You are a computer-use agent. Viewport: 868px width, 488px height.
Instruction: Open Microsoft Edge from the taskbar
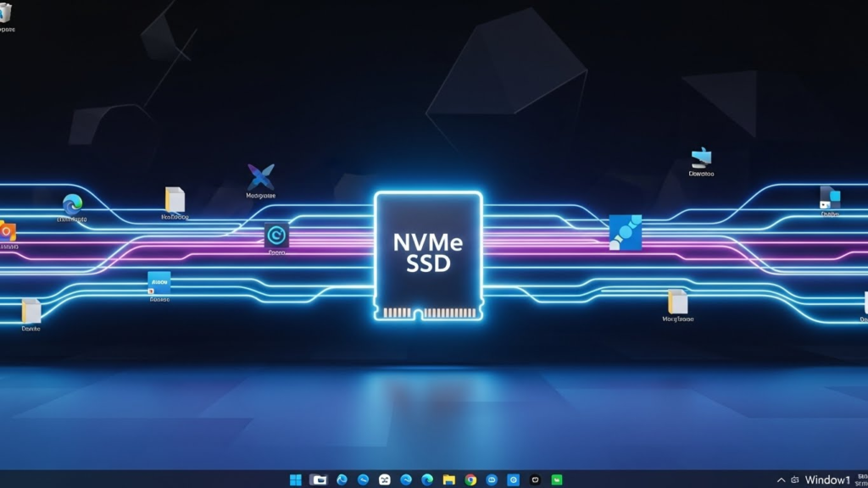[428, 479]
